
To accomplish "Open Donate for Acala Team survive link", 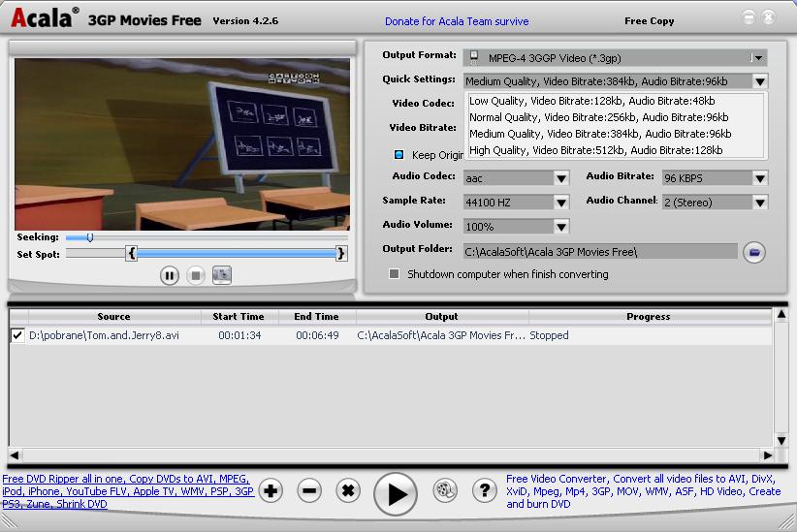I will [x=457, y=21].
